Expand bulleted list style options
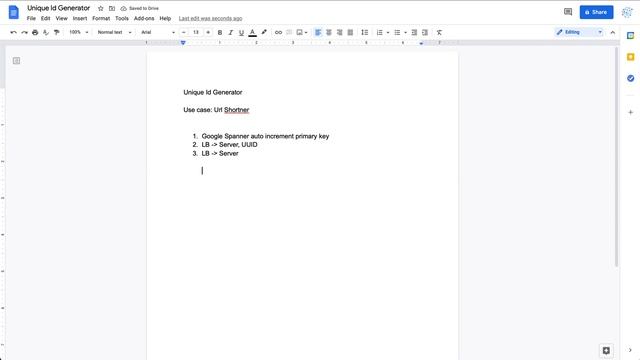 tap(405, 32)
